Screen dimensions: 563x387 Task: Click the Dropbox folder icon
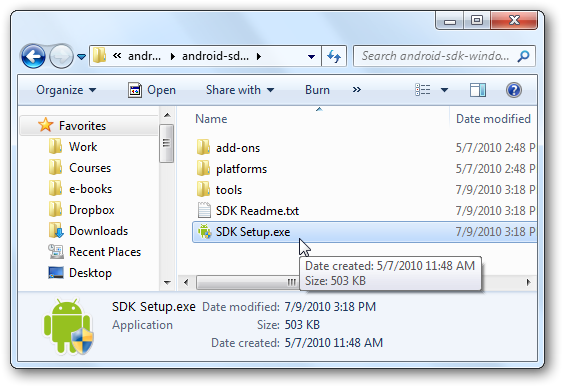pos(56,209)
